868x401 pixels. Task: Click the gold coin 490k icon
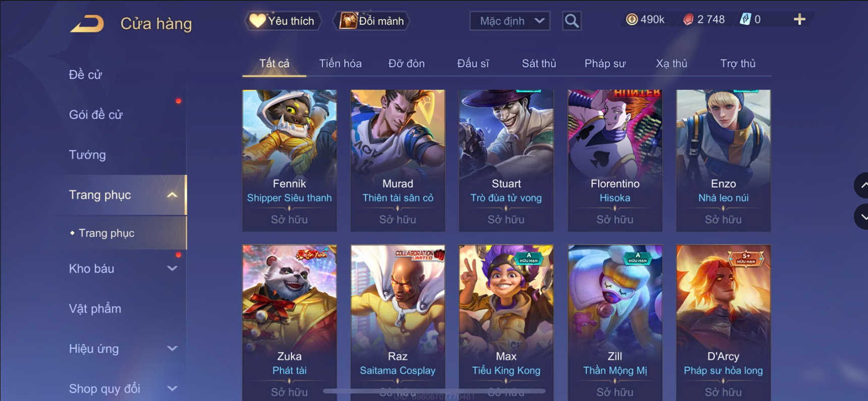click(x=631, y=20)
